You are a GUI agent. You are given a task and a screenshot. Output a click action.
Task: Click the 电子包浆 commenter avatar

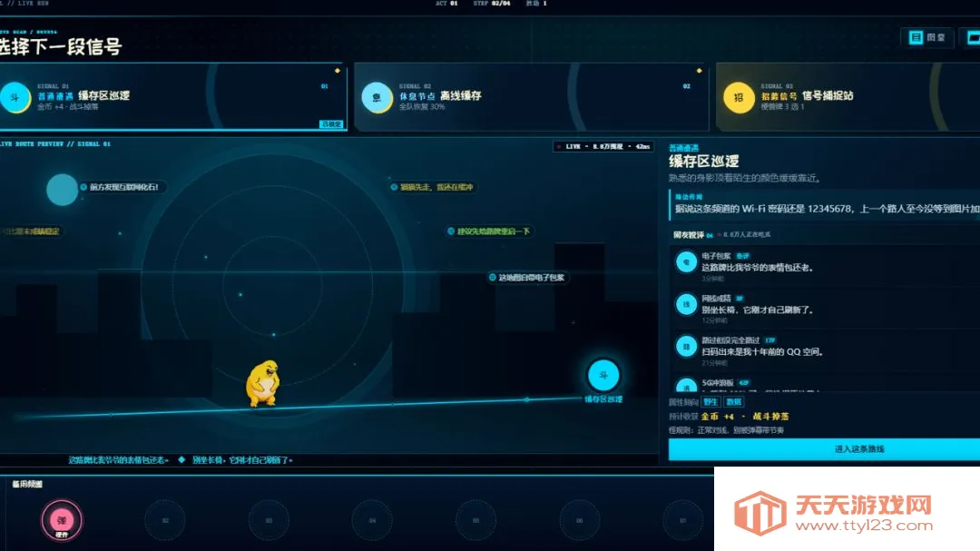click(x=686, y=262)
